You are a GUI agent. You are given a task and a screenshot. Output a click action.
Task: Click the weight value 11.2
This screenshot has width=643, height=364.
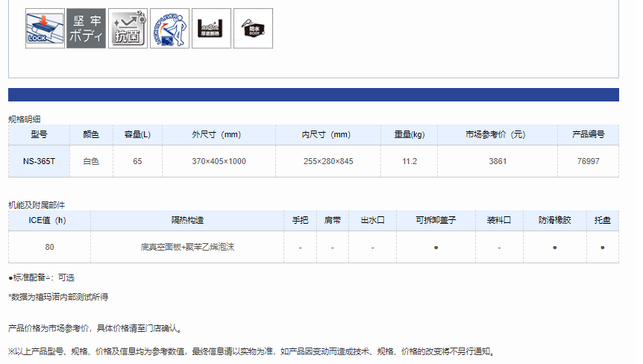(410, 162)
